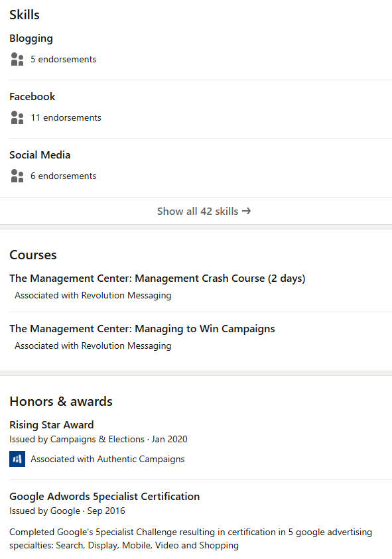Select the Management Crash Course entry

coord(157,279)
